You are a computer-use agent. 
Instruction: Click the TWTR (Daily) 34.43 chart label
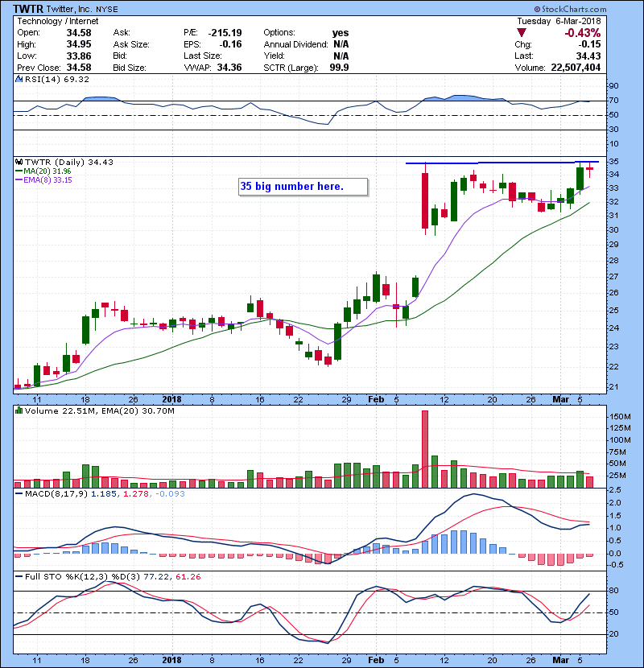pos(69,162)
